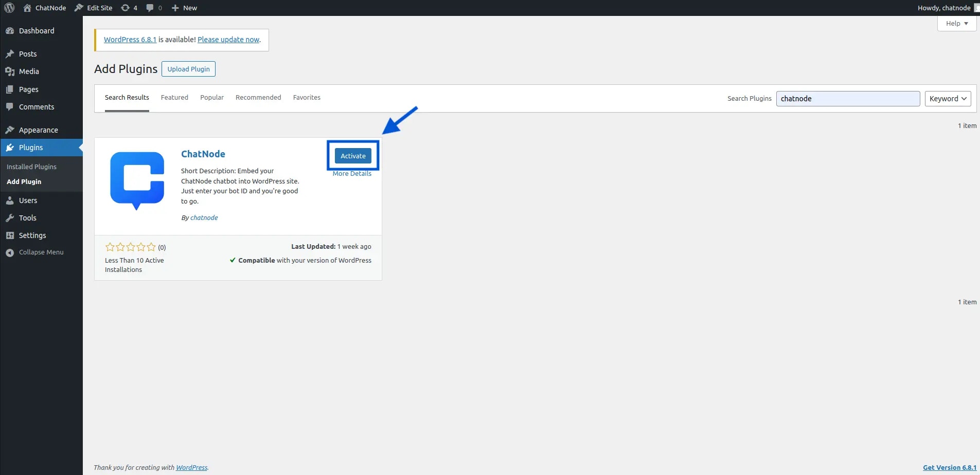Switch to Search Results tab
The image size is (980, 475).
[x=127, y=98]
